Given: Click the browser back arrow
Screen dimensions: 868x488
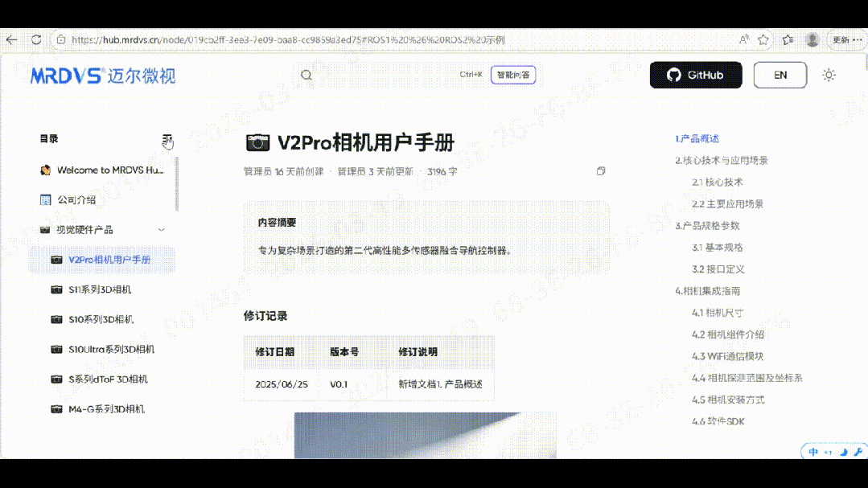Looking at the screenshot, I should click(12, 39).
